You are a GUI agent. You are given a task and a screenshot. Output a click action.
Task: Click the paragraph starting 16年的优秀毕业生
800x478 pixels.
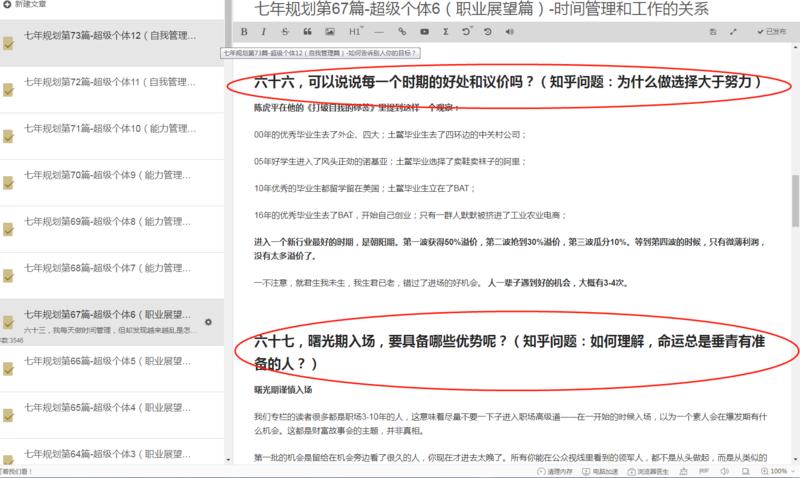[410, 215]
